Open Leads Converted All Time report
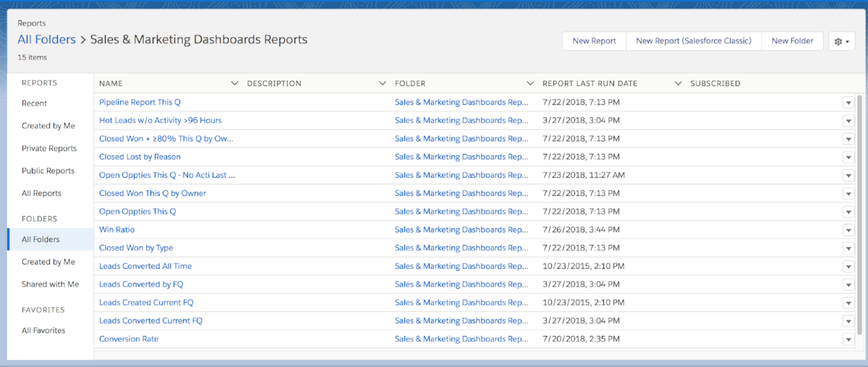This screenshot has height=367, width=868. (x=145, y=266)
